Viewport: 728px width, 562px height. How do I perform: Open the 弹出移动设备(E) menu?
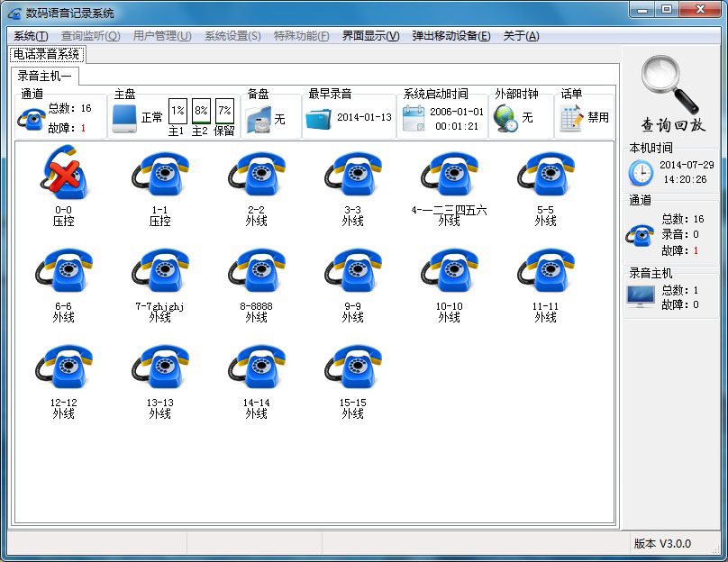click(x=451, y=36)
